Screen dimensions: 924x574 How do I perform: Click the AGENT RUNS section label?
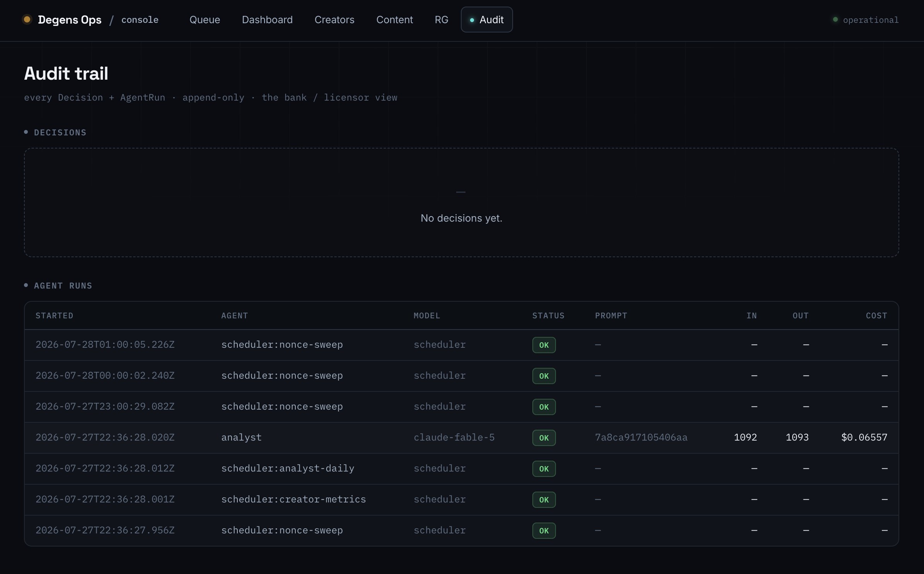coord(63,286)
